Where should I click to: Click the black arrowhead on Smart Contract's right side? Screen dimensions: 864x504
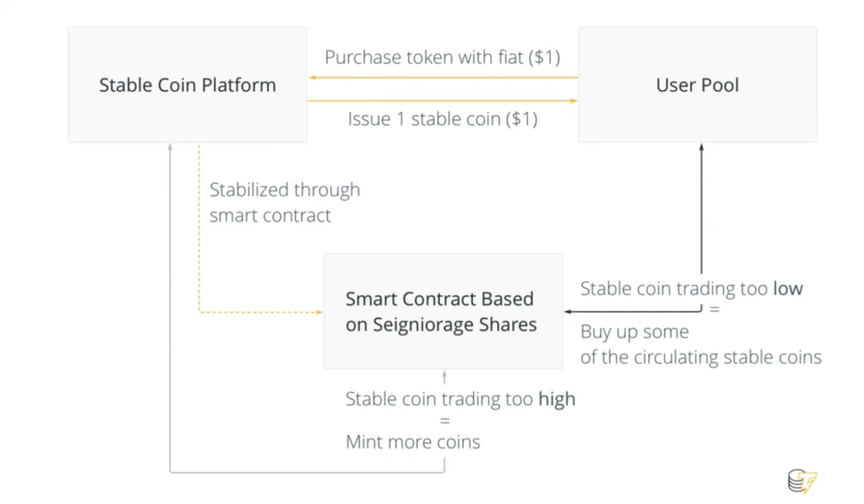(x=568, y=312)
